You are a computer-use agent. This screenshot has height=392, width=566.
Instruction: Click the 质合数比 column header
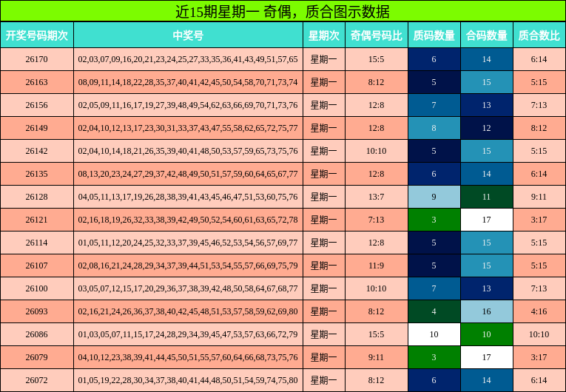[x=539, y=36]
